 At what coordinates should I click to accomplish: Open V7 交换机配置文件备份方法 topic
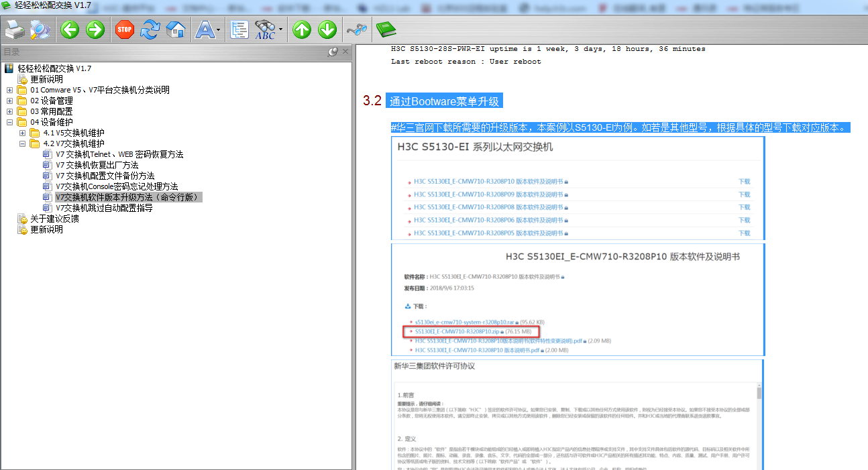click(105, 176)
